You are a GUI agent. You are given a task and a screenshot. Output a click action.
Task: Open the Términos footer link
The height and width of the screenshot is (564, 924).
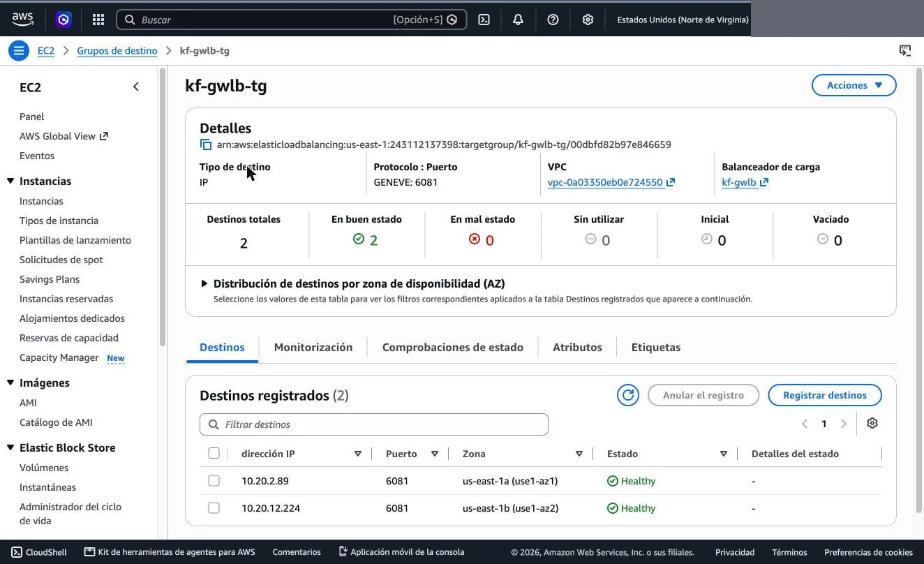coord(789,552)
